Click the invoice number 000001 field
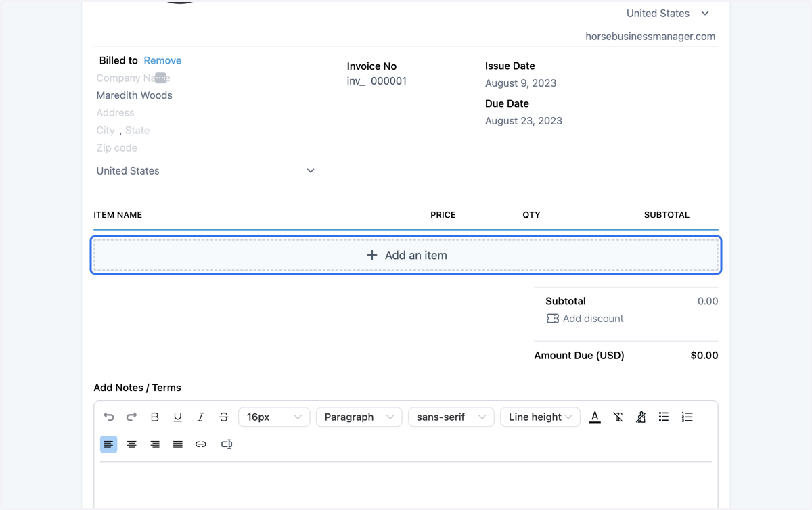 (x=388, y=81)
